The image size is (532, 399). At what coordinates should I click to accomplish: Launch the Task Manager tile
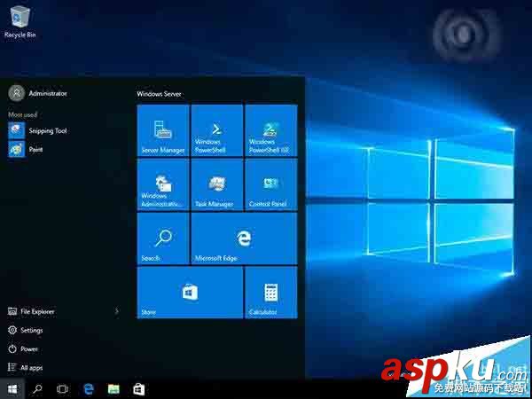click(x=217, y=184)
